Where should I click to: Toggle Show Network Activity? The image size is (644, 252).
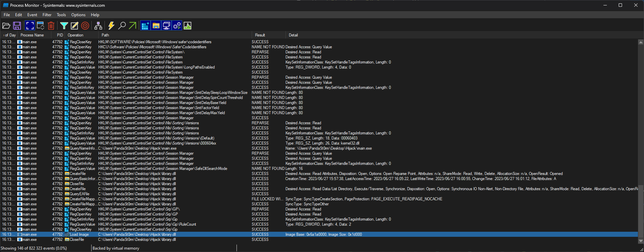(166, 26)
